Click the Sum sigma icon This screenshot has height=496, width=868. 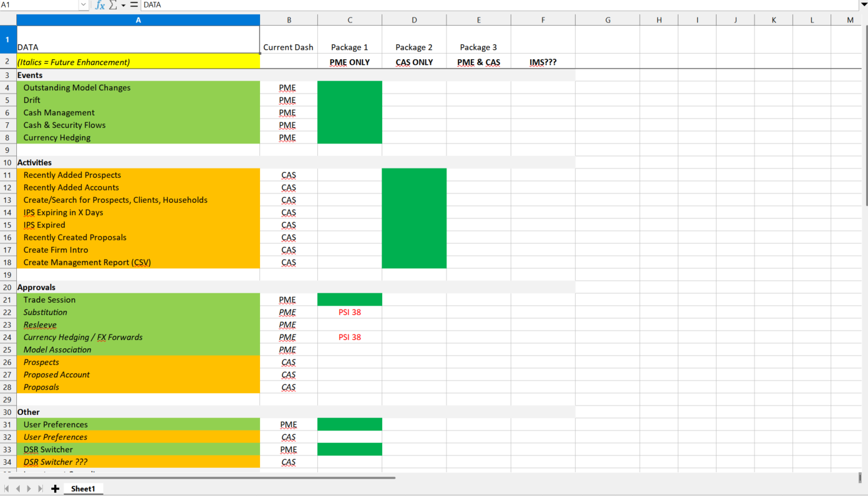(x=113, y=5)
